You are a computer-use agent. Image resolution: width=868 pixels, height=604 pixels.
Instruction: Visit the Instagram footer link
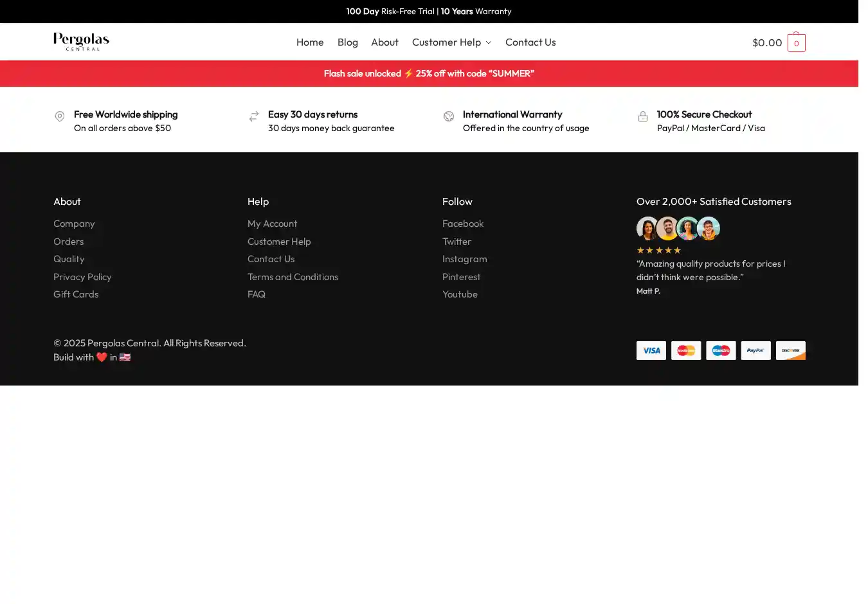coord(464,259)
